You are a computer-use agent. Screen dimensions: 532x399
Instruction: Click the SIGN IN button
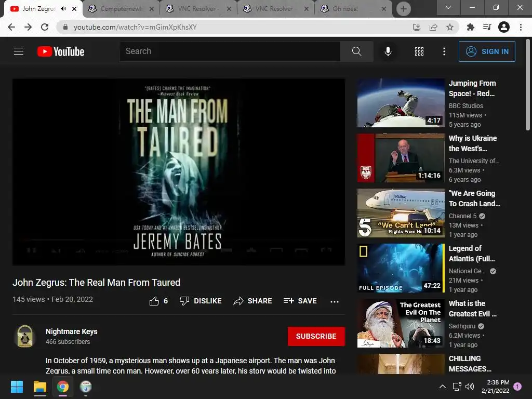(487, 51)
